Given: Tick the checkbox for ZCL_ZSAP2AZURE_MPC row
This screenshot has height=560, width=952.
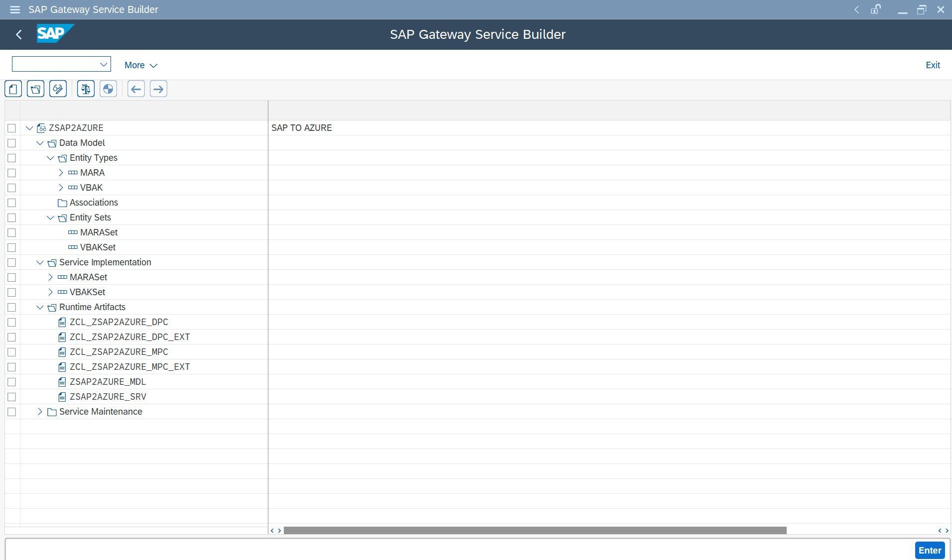Looking at the screenshot, I should point(12,352).
